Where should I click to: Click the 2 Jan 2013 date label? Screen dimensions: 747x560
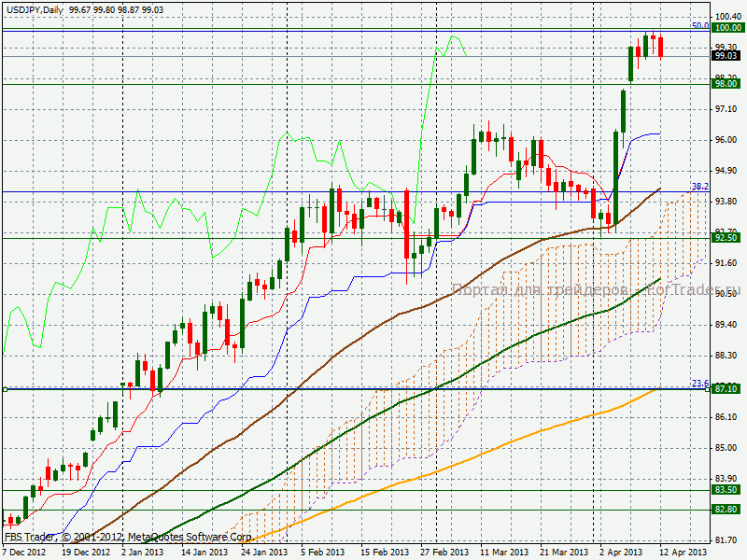point(143,553)
